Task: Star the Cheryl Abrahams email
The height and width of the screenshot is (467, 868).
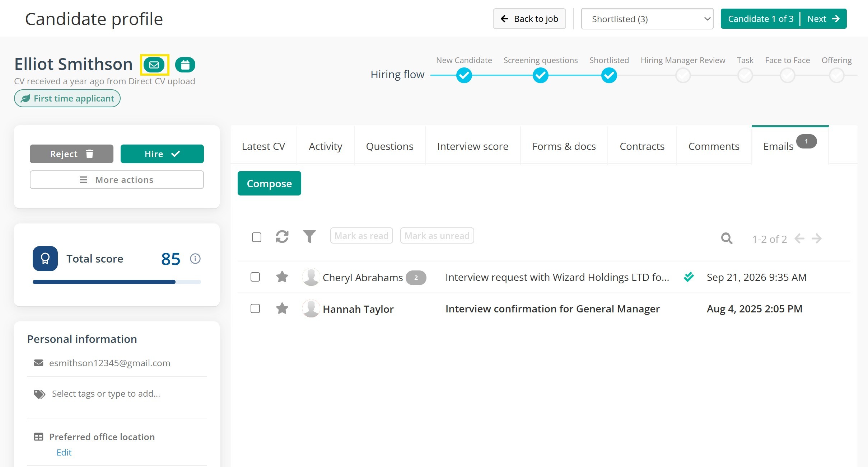Action: [x=282, y=277]
